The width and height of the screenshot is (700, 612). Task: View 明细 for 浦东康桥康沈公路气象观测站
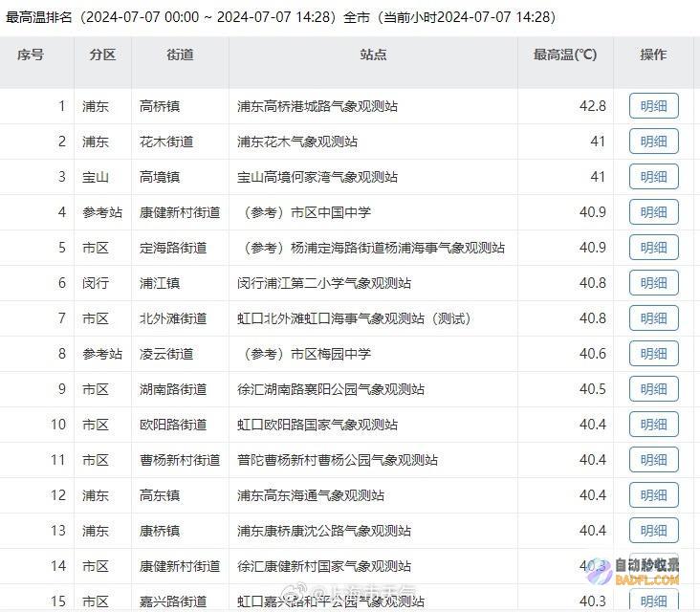(x=653, y=531)
